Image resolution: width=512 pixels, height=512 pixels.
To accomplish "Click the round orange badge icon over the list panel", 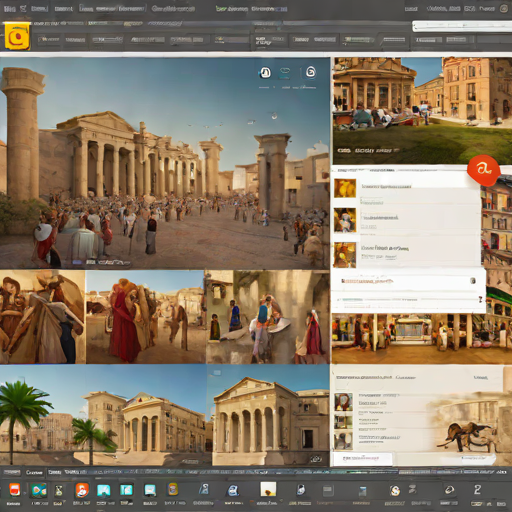I will [x=483, y=170].
